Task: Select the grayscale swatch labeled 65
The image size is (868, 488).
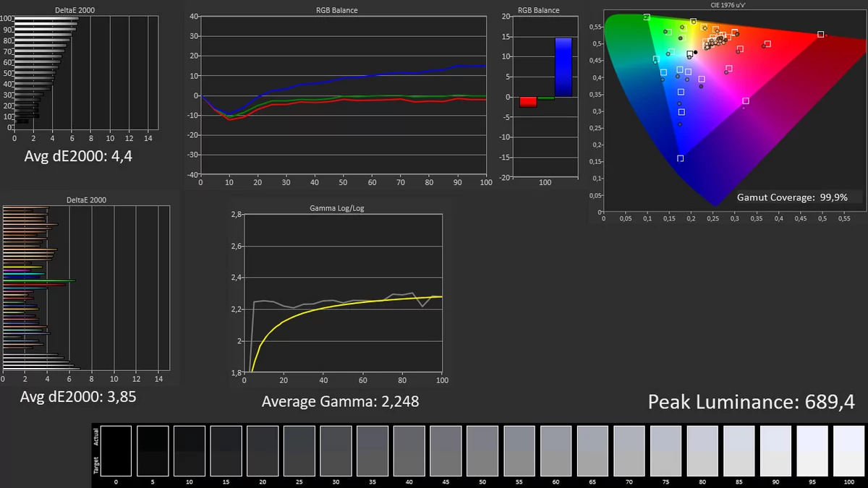Action: coord(592,450)
